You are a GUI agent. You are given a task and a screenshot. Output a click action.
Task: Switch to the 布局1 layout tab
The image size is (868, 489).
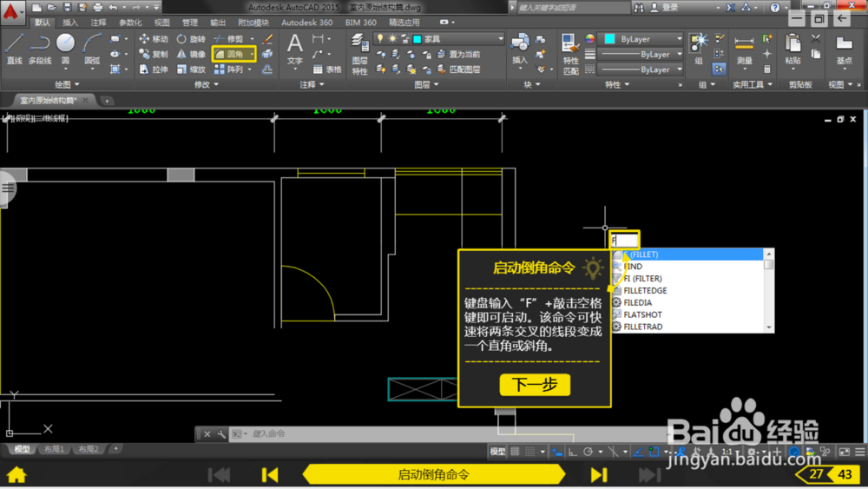pyautogui.click(x=54, y=449)
